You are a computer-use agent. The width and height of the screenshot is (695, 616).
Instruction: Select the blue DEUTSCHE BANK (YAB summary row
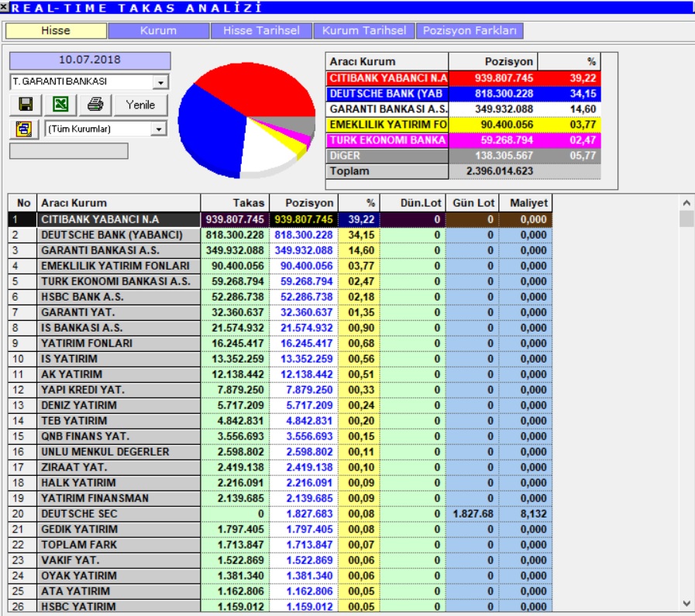(x=463, y=94)
